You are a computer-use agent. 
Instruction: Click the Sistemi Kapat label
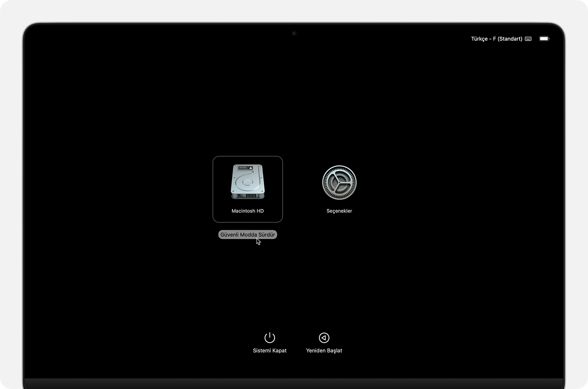tap(269, 350)
